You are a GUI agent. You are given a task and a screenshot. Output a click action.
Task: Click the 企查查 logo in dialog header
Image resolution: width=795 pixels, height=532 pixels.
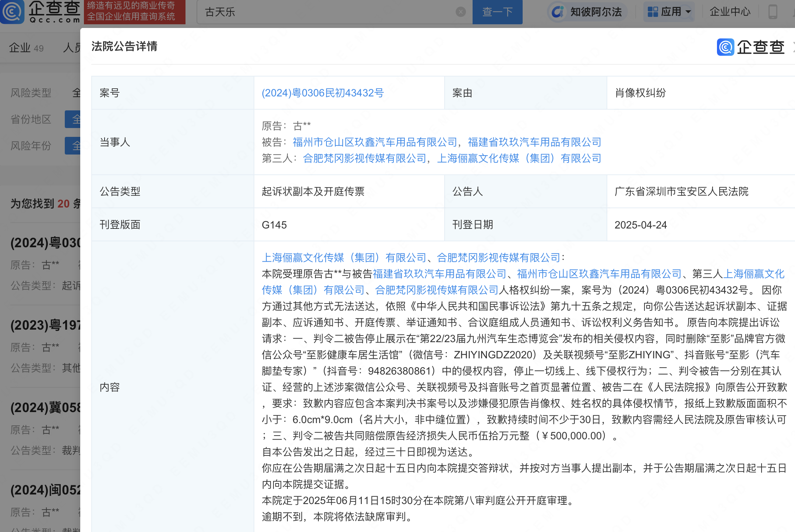(751, 47)
